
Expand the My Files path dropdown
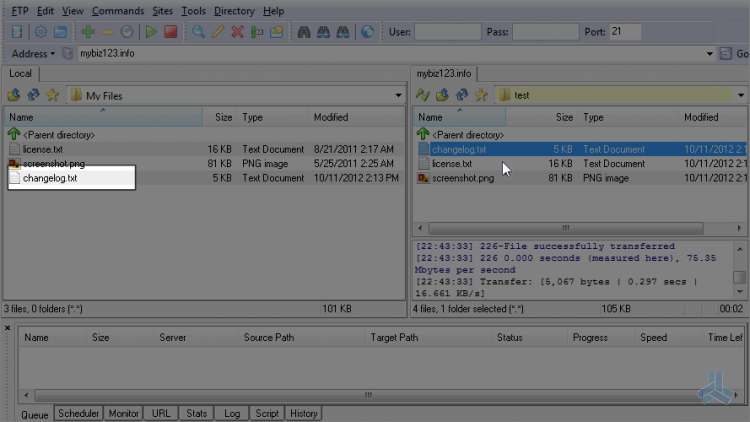pos(398,96)
